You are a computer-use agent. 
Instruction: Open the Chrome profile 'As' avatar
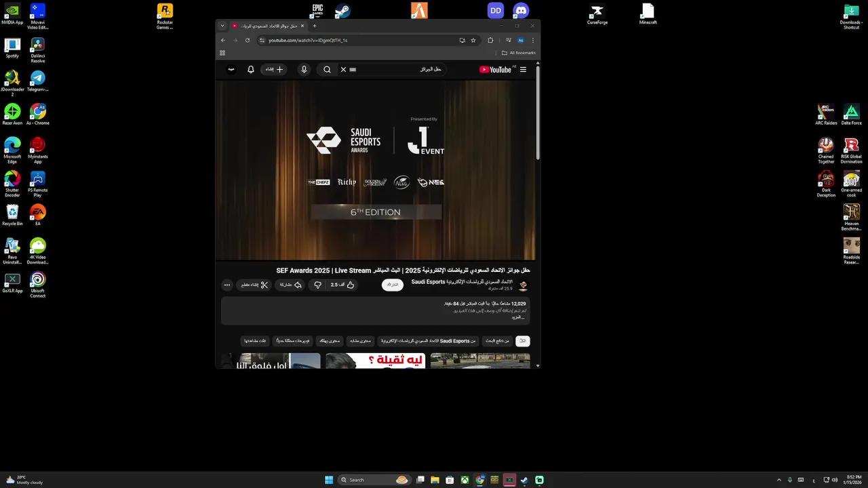521,40
